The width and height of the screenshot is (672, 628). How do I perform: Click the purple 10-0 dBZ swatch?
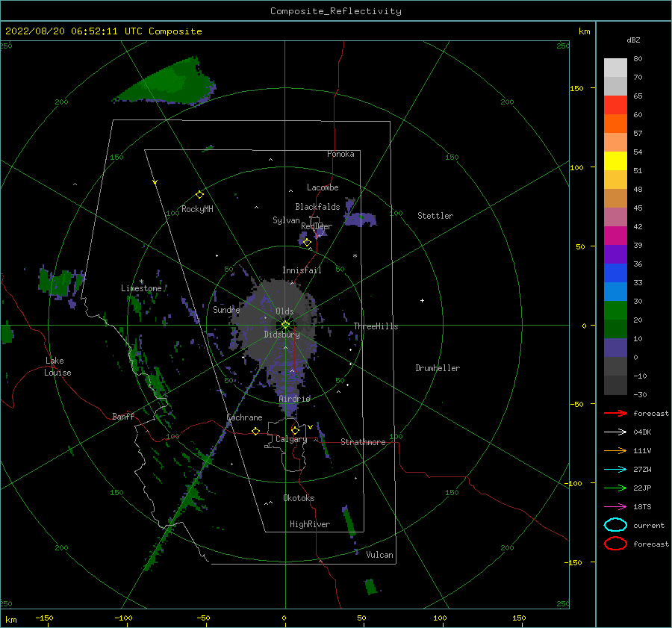tap(615, 348)
